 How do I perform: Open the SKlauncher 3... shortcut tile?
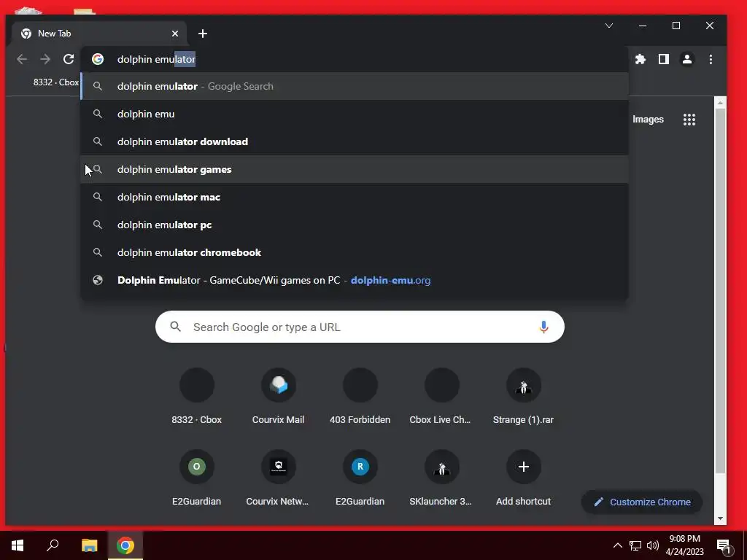point(441,478)
